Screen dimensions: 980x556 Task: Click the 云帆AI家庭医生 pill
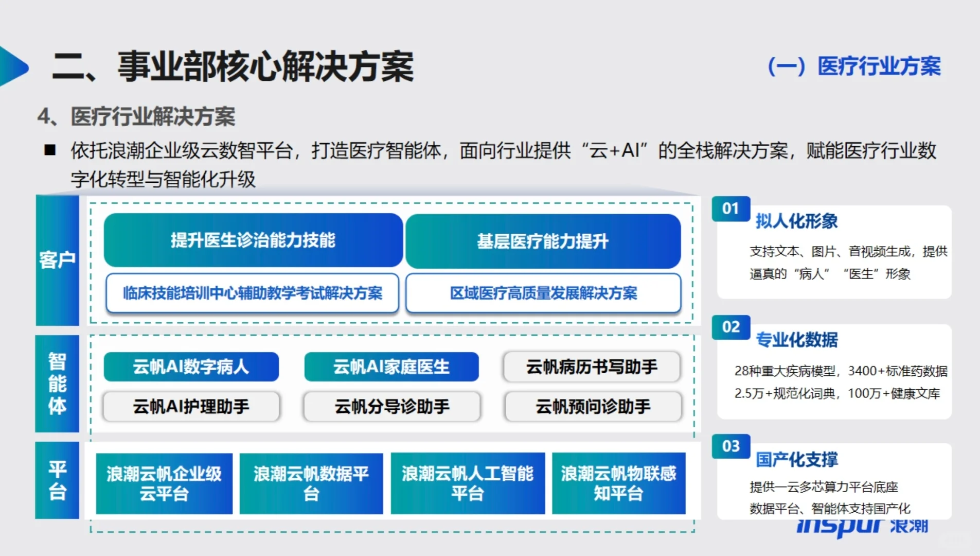[x=391, y=367]
